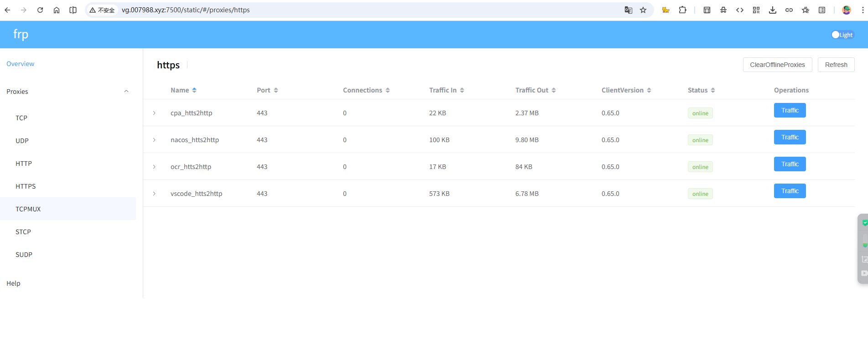Open the downloads icon
Image resolution: width=868 pixels, height=359 pixels.
coord(773,10)
